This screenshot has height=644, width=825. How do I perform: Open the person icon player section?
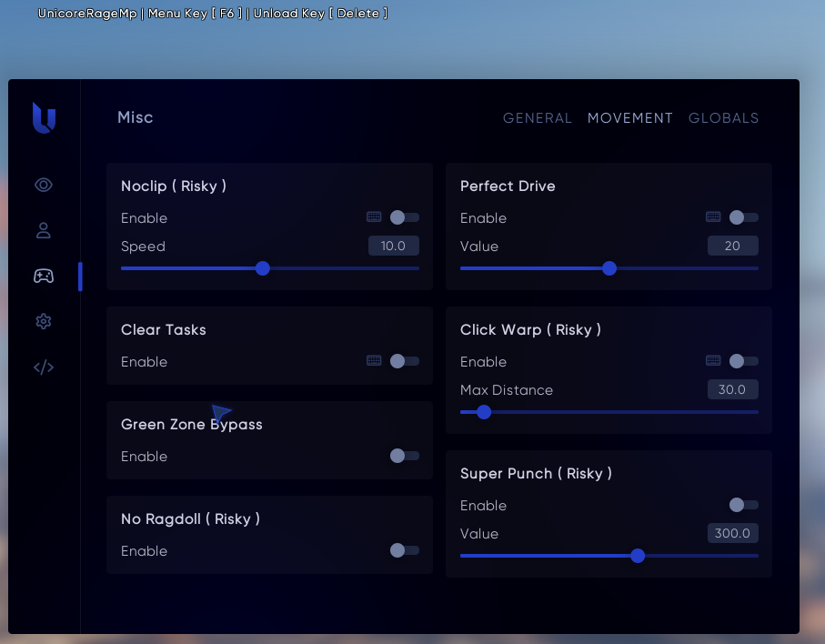tap(44, 230)
